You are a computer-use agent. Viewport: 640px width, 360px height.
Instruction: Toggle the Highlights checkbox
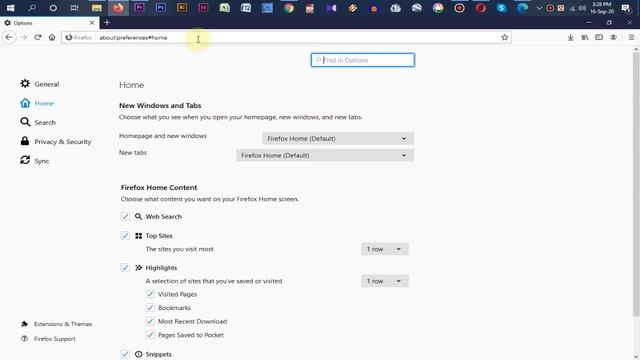125,268
